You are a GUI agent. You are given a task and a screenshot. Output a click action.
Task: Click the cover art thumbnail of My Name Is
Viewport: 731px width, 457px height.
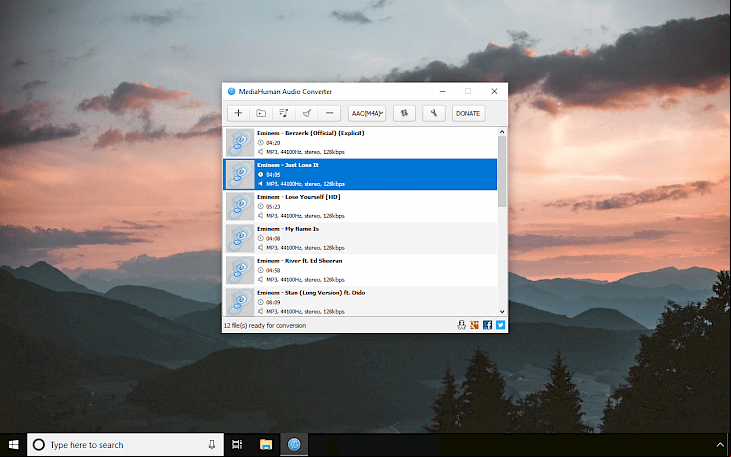pyautogui.click(x=240, y=238)
